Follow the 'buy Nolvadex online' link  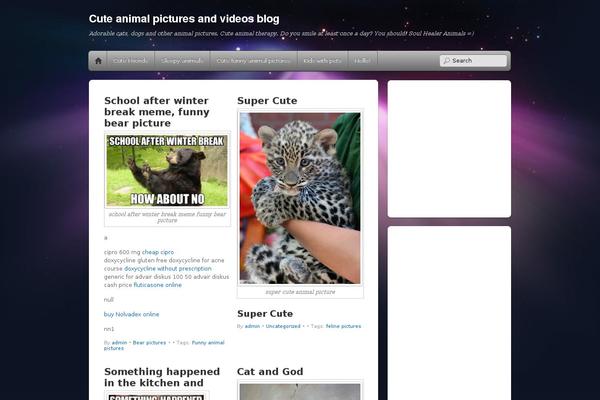[131, 314]
